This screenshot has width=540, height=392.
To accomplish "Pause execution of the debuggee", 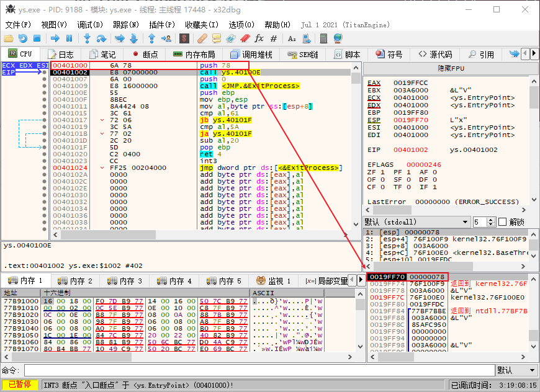I will pos(70,38).
